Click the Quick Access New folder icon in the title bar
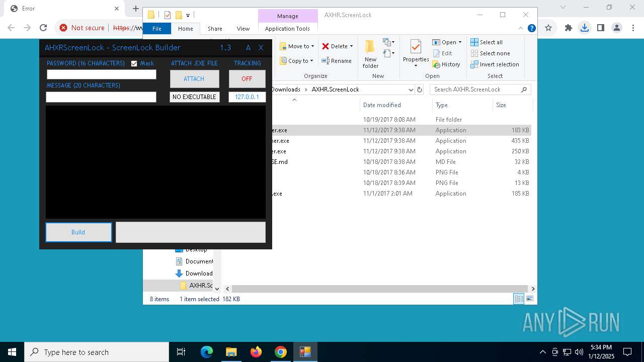This screenshot has height=362, width=644. [178, 15]
